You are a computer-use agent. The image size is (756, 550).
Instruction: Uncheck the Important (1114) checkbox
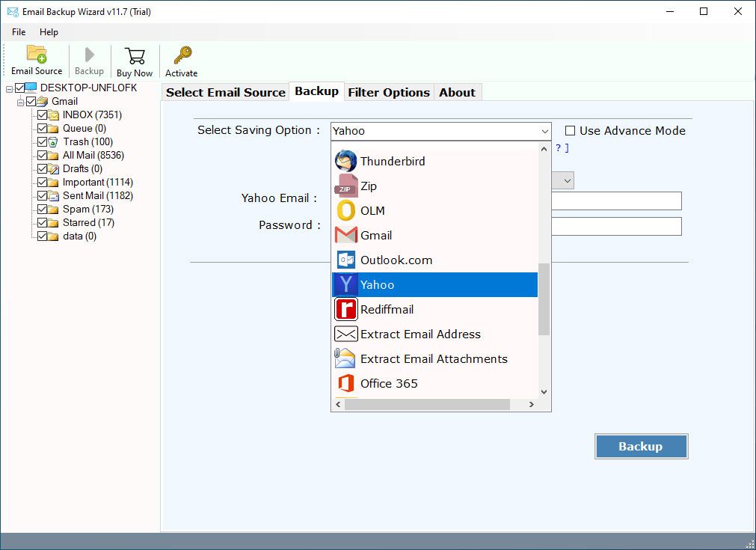point(43,183)
